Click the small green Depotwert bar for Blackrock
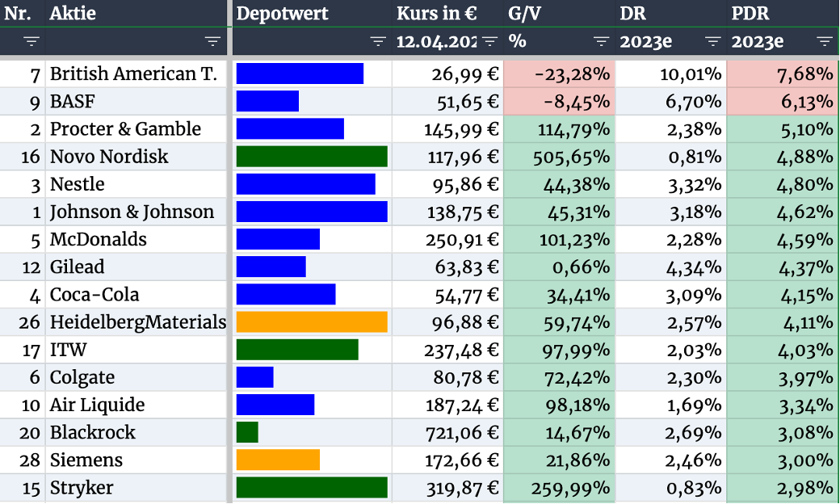The image size is (840, 504). coord(247,432)
